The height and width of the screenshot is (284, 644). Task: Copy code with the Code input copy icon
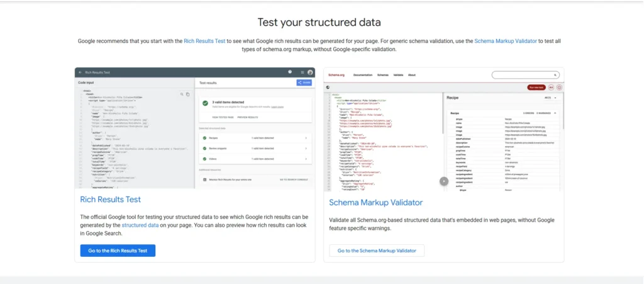[187, 94]
